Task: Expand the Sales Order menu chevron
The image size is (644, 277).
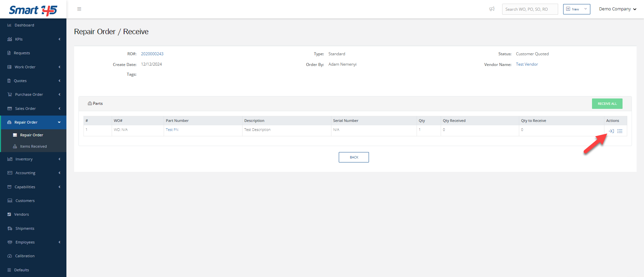Action: tap(59, 109)
